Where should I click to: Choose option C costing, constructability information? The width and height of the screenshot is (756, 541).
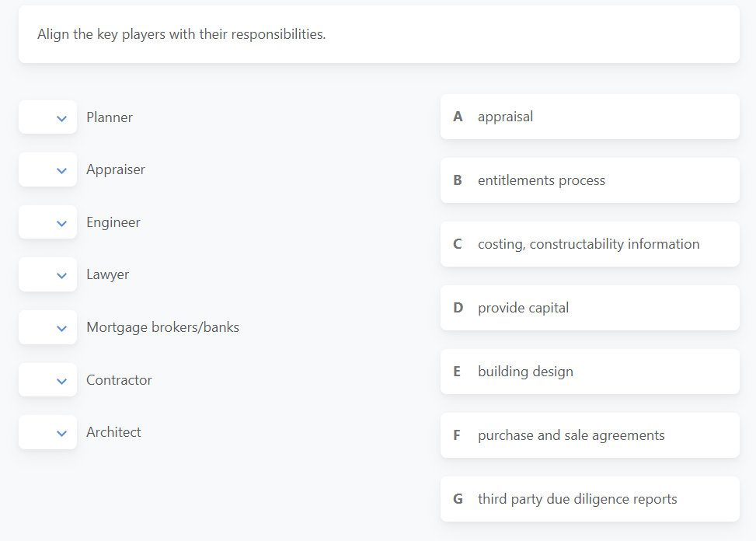pos(589,243)
